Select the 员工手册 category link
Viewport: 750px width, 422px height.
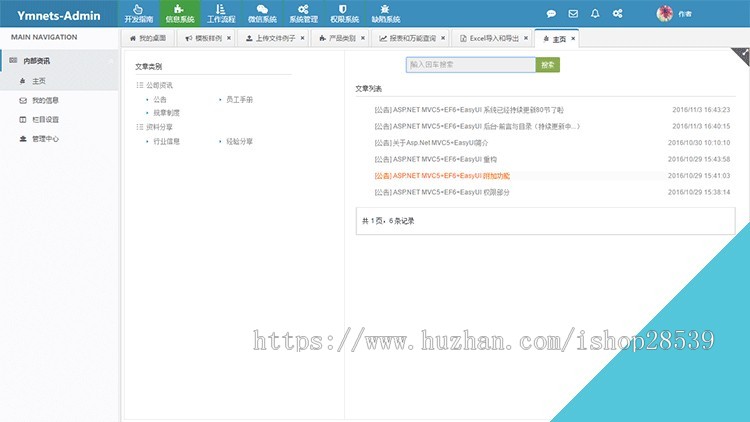239,100
